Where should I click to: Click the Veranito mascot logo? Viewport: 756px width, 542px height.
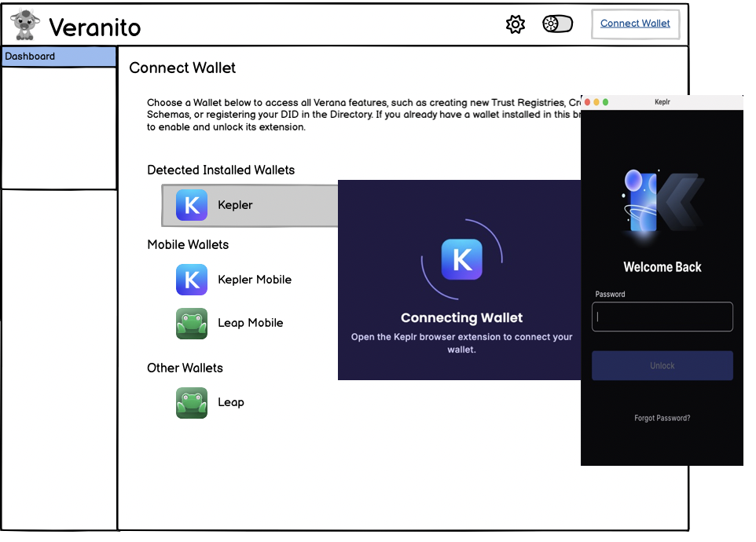25,24
